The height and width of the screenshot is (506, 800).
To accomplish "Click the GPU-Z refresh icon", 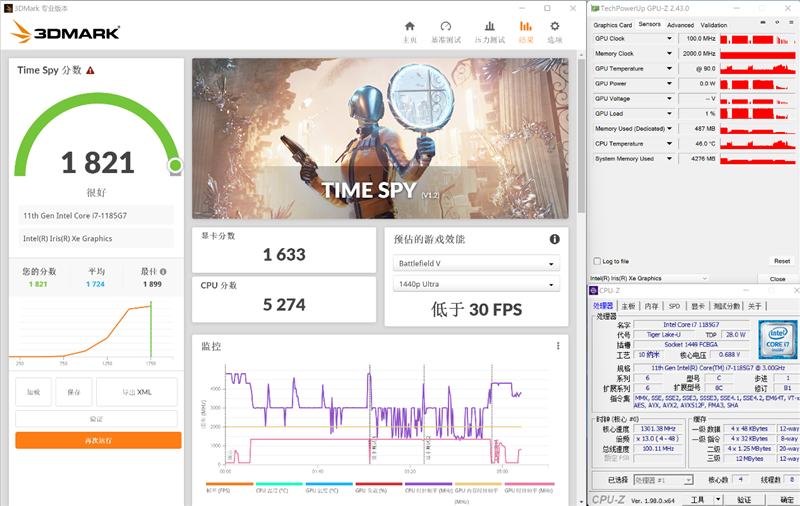I will click(x=777, y=22).
